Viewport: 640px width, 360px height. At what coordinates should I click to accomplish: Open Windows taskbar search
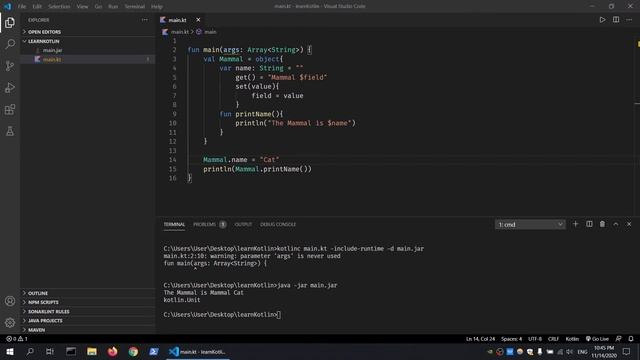(x=30, y=351)
